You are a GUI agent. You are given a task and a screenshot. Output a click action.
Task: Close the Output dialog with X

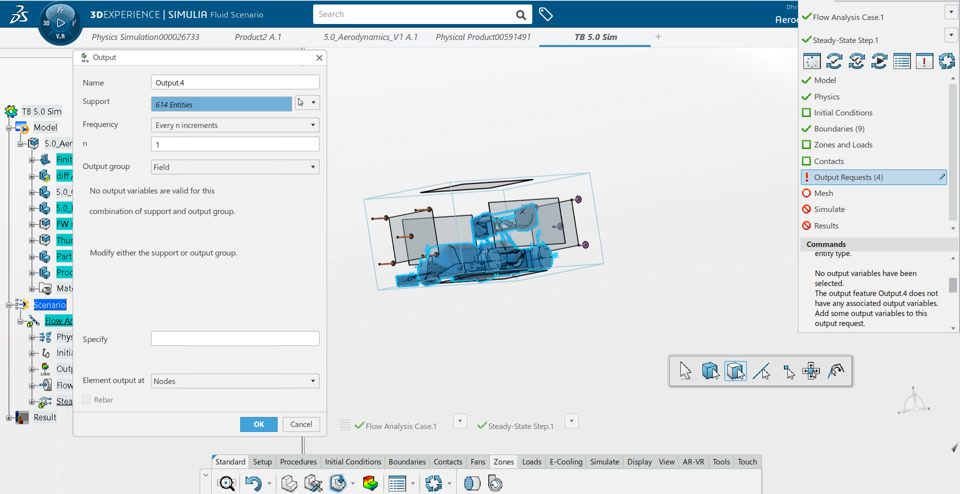pos(318,58)
